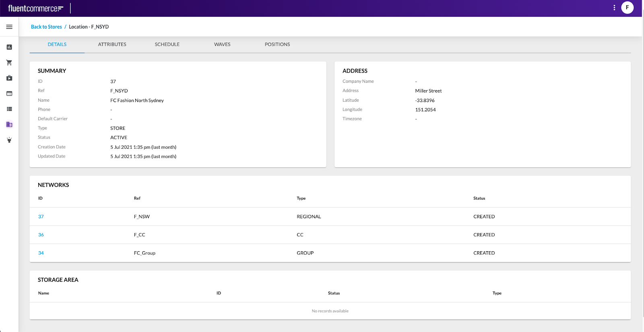Image resolution: width=644 pixels, height=332 pixels.
Task: Switch to the Attributes tab
Action: 112,45
